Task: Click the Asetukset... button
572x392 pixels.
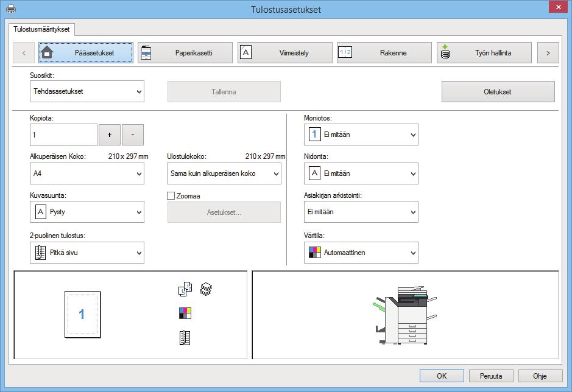Action: [224, 212]
